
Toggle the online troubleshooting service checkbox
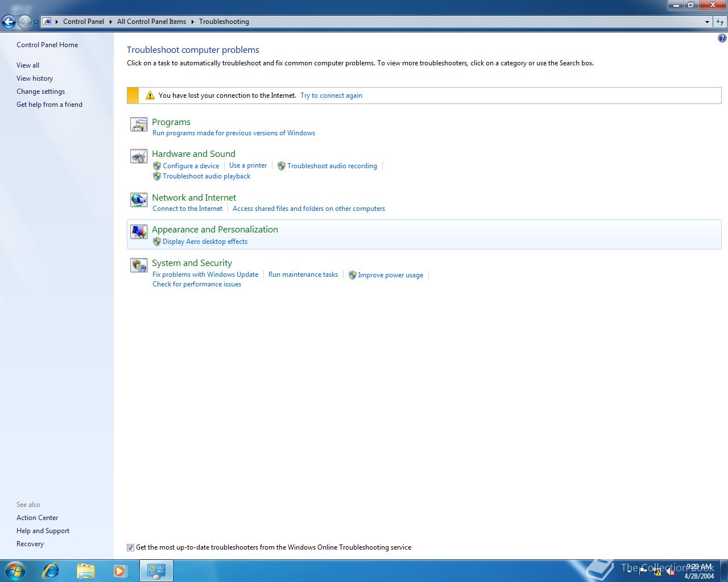pyautogui.click(x=130, y=547)
